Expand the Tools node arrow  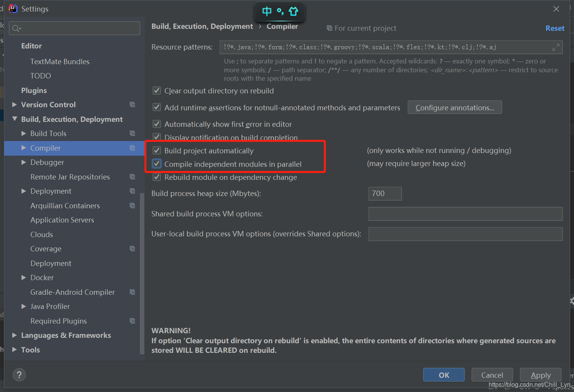point(14,350)
